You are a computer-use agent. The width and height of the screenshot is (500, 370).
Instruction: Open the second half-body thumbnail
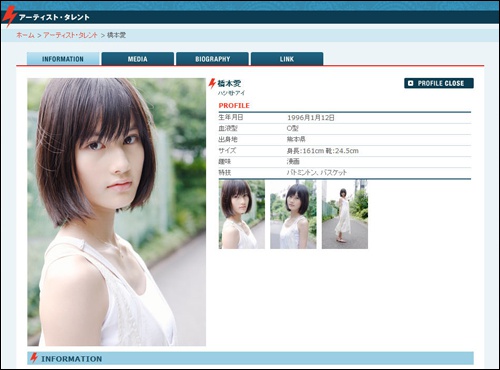(x=293, y=214)
